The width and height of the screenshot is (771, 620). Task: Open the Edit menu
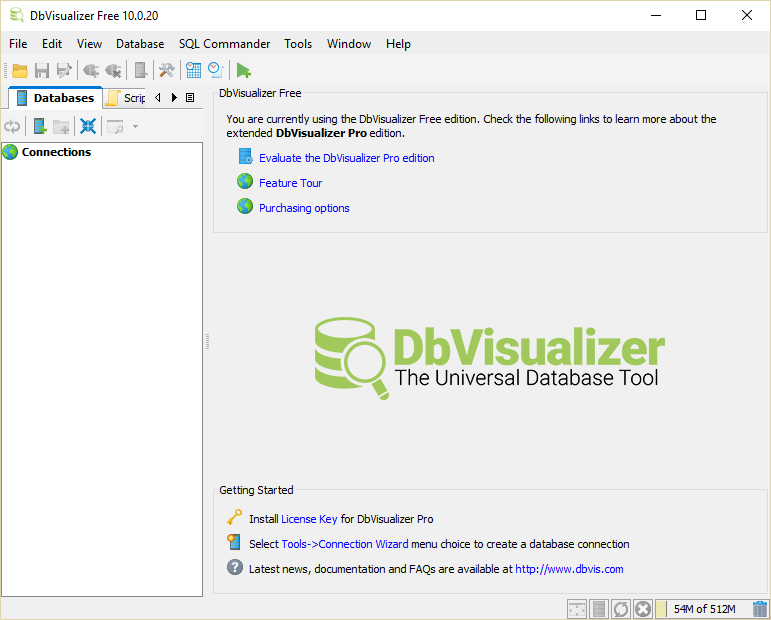tap(52, 44)
